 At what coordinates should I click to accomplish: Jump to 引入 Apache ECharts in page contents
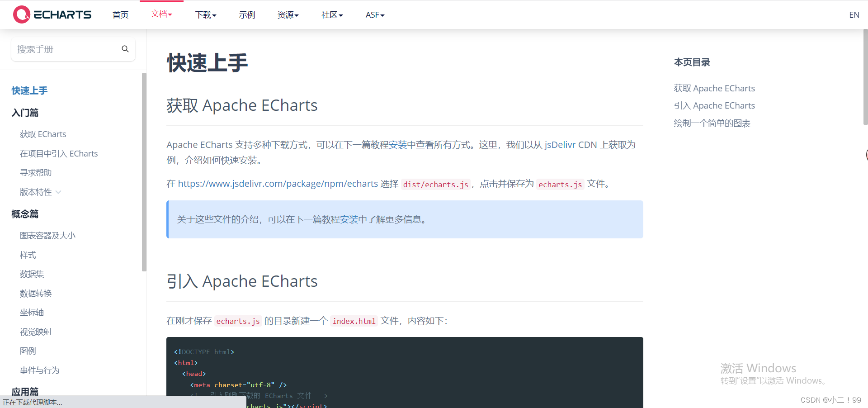(x=714, y=105)
